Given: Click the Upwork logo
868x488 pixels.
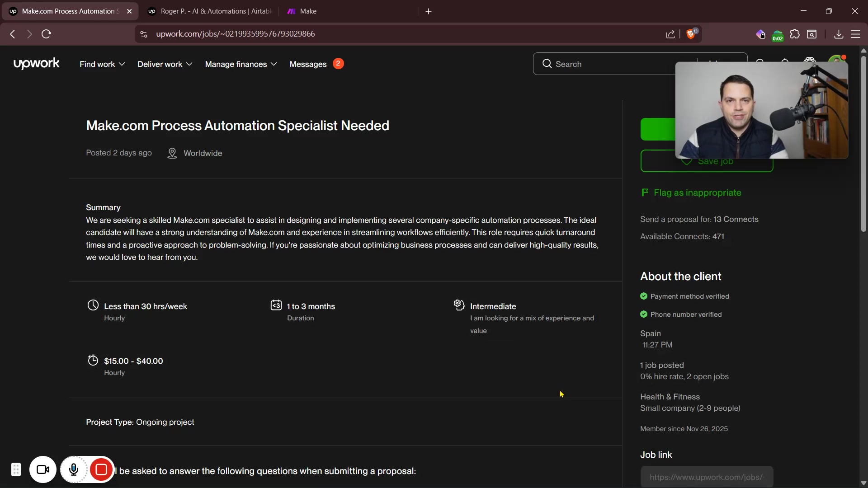Looking at the screenshot, I should (36, 64).
